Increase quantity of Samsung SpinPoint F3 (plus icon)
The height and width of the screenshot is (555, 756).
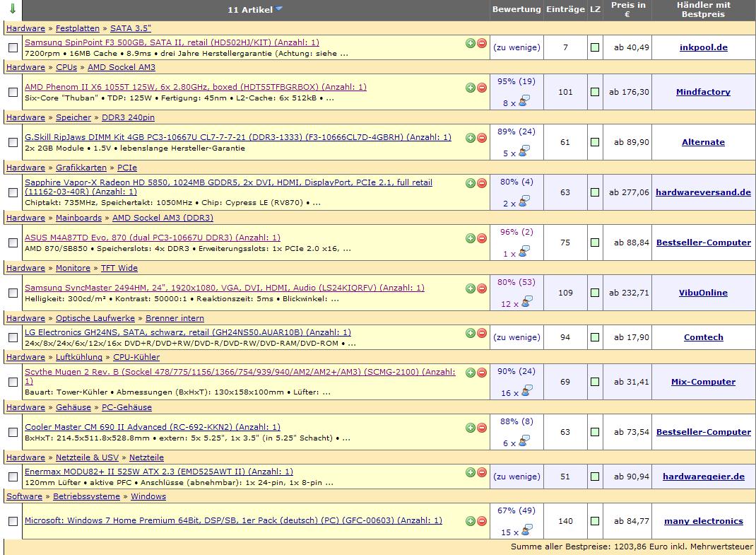pos(471,43)
